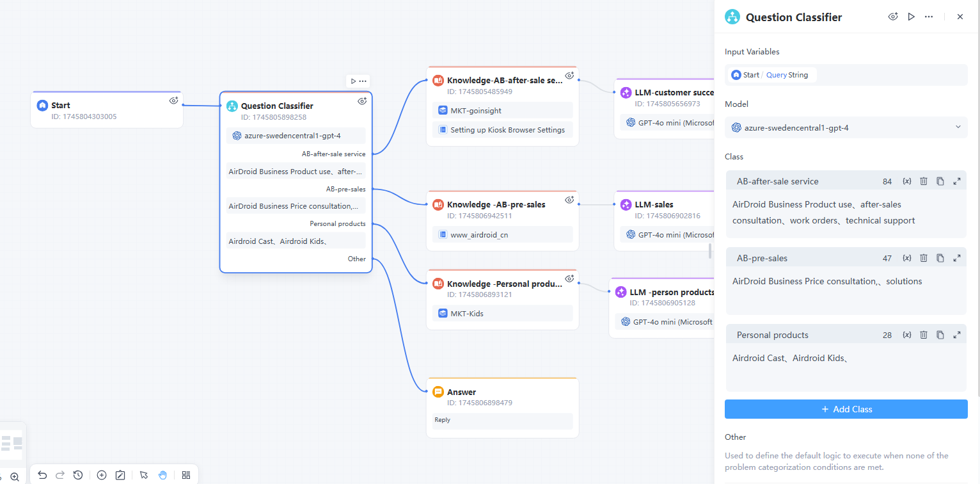This screenshot has height=484, width=980.
Task: Run the Question Classifier with panel play button
Action: coord(912,17)
